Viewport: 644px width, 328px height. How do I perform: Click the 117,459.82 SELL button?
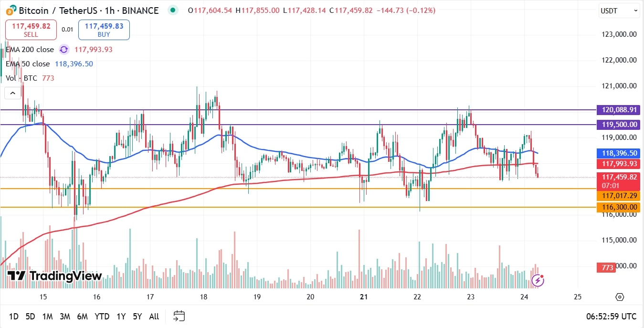point(31,30)
